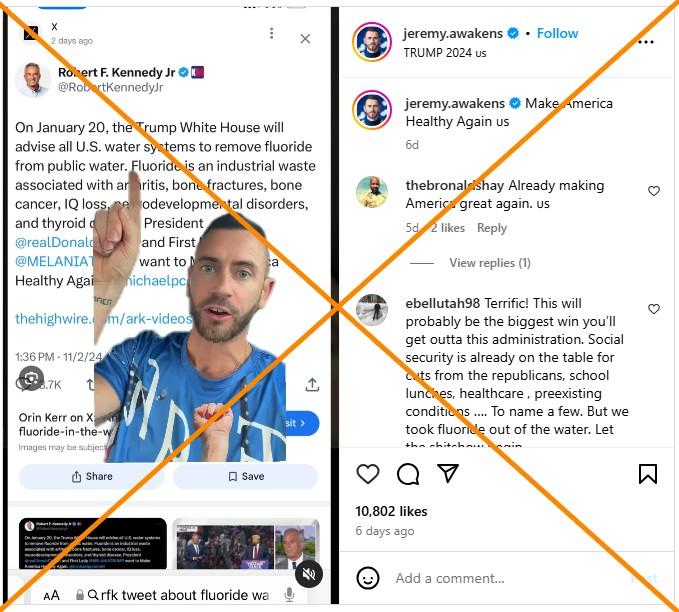The width and height of the screenshot is (679, 612).
Task: Expand View replies (1)
Action: 490,263
